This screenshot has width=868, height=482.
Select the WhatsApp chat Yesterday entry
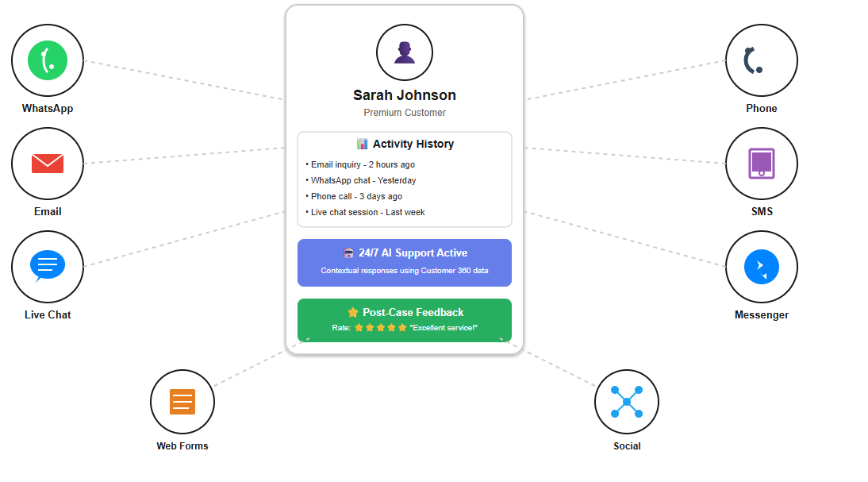(363, 181)
